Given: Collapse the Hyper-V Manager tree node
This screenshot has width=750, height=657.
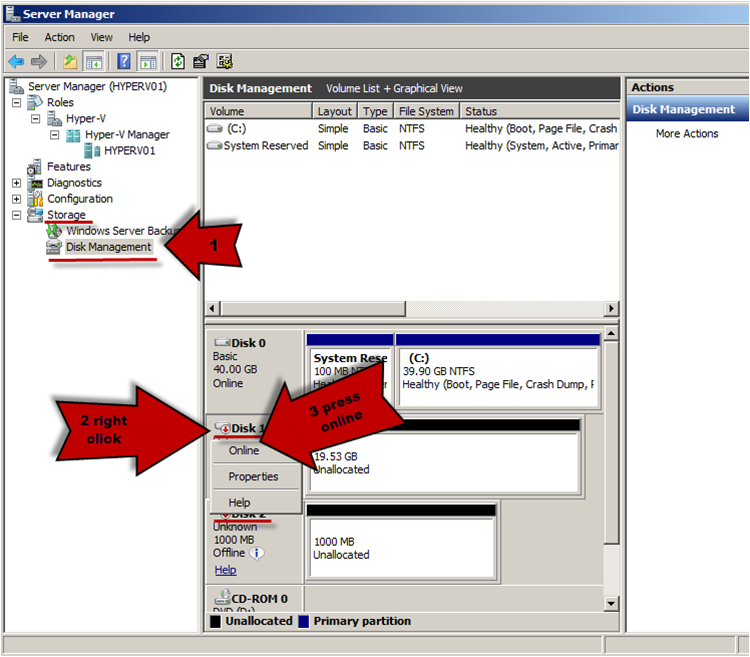Looking at the screenshot, I should [x=55, y=135].
